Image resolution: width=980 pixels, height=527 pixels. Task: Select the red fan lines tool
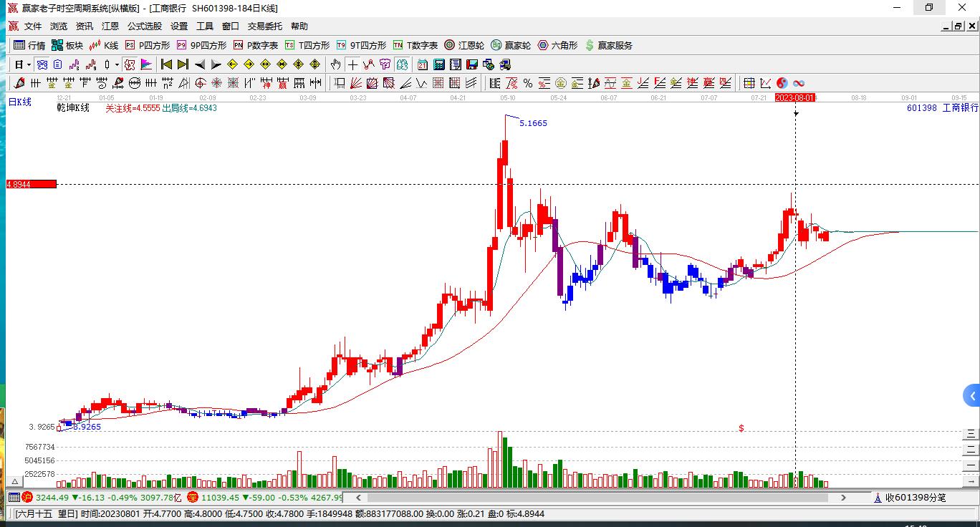coord(356,83)
